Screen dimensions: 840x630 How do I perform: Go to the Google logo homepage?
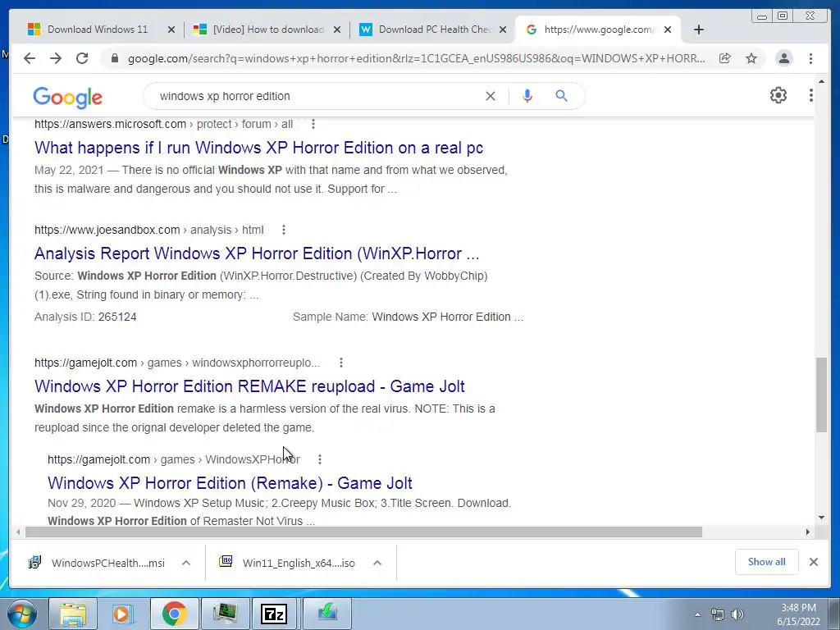(x=67, y=97)
